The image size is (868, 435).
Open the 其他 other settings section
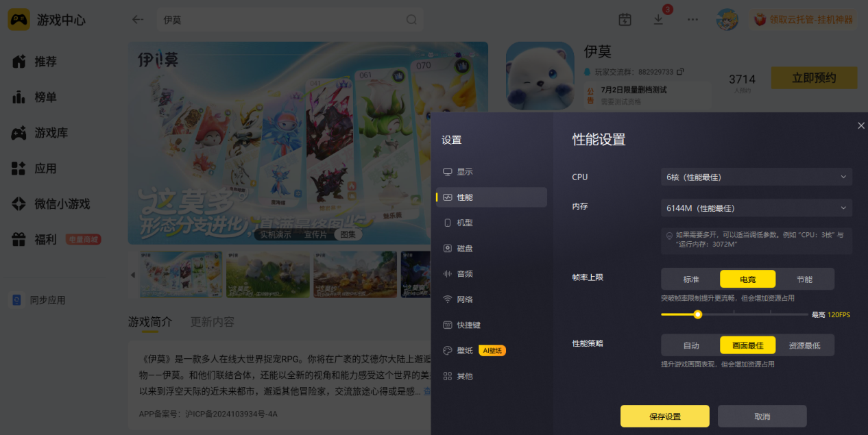[492, 376]
